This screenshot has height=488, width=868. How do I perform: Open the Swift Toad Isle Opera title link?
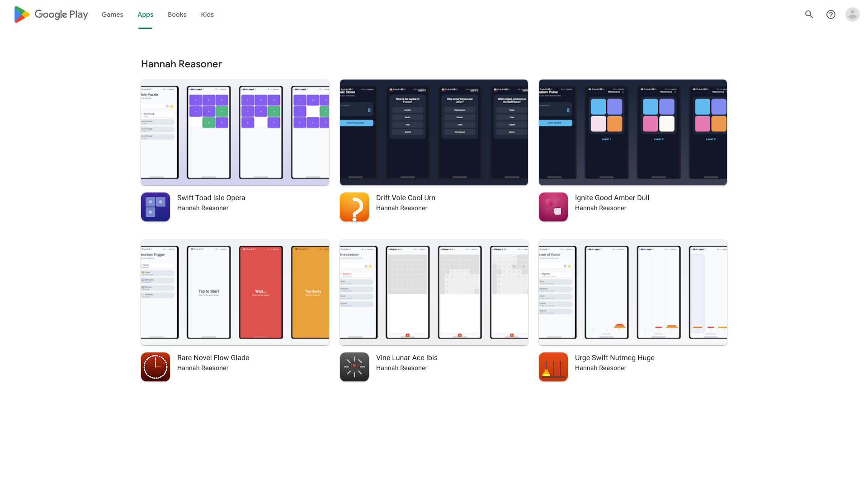(x=211, y=198)
